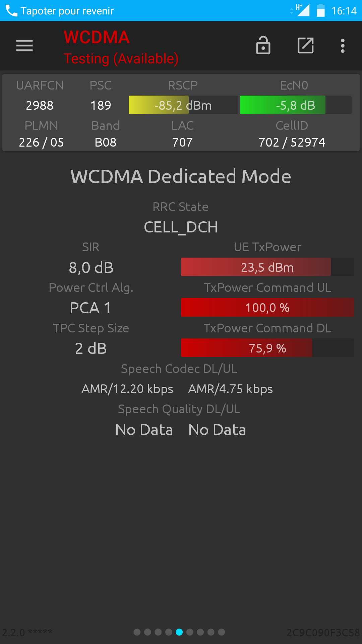Screen dimensions: 362x644
Task: Tap the H+ signal strength icon
Action: tap(302, 10)
